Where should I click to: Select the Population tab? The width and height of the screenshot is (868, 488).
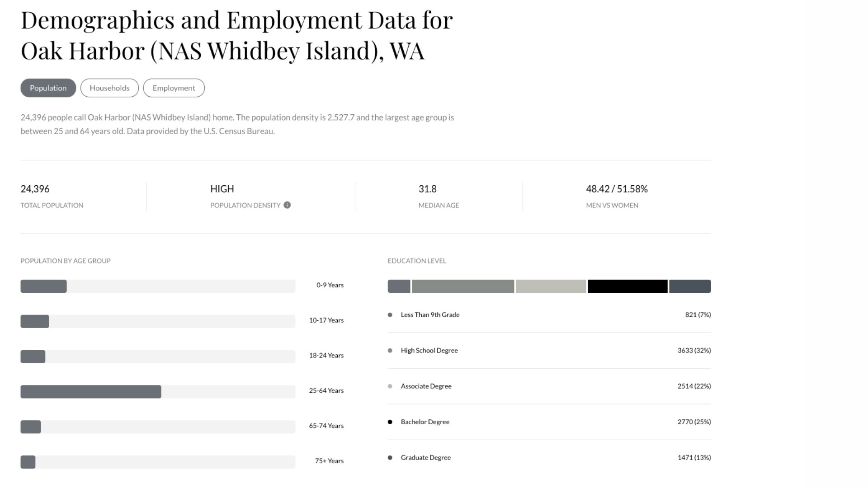pyautogui.click(x=48, y=88)
